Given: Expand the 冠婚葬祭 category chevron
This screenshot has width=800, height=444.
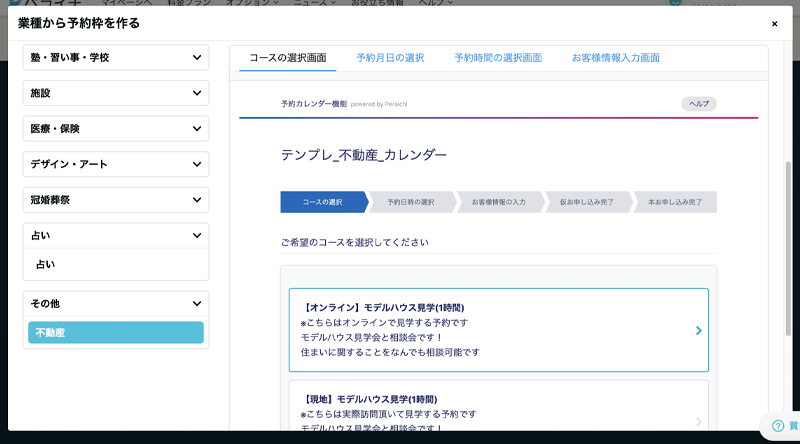Looking at the screenshot, I should [196, 200].
